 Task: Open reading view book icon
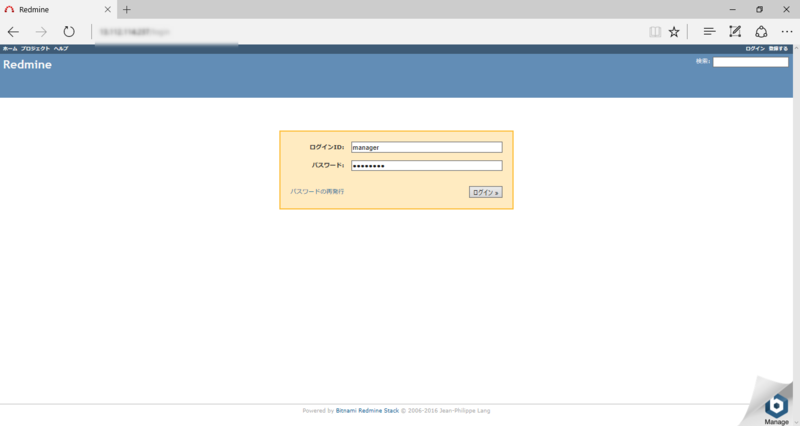tap(655, 32)
